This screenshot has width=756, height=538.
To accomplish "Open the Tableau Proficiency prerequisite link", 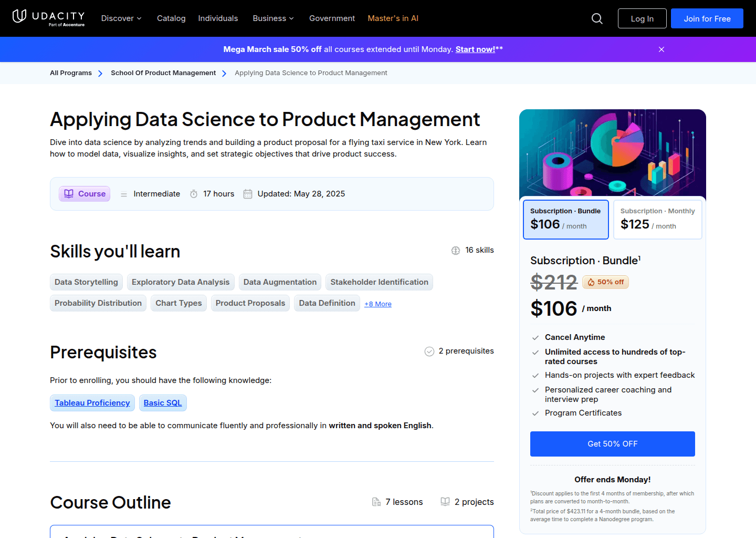I will coord(92,402).
